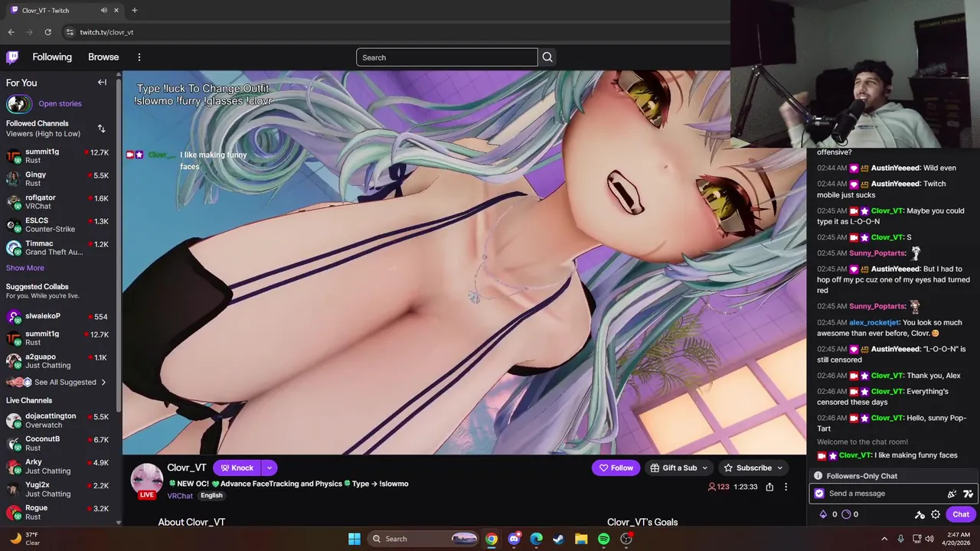Open Yugi2x's Just Chatting channel
The image size is (980, 551).
point(57,490)
